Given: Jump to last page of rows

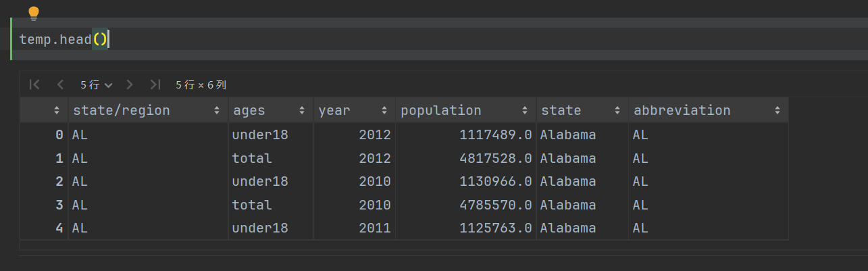Looking at the screenshot, I should click(155, 84).
